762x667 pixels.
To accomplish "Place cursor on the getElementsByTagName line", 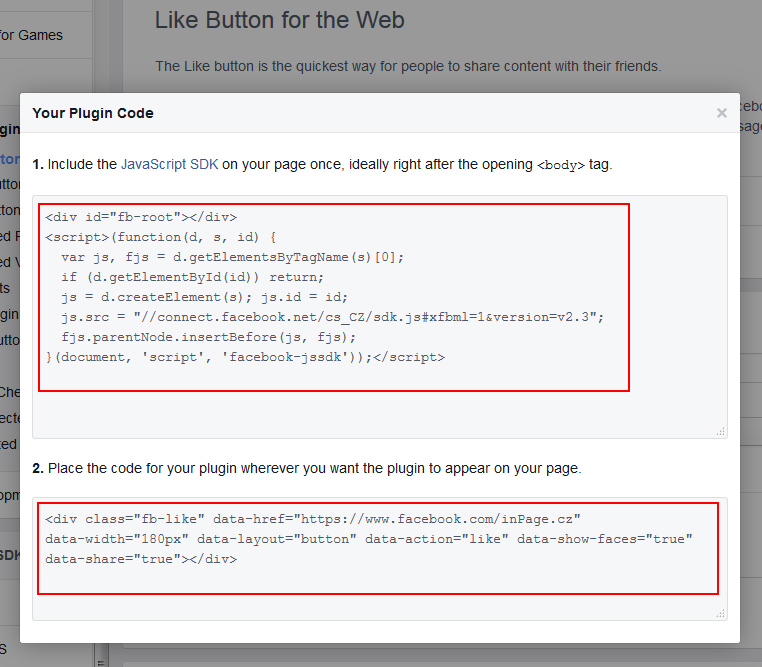I will pyautogui.click(x=232, y=257).
